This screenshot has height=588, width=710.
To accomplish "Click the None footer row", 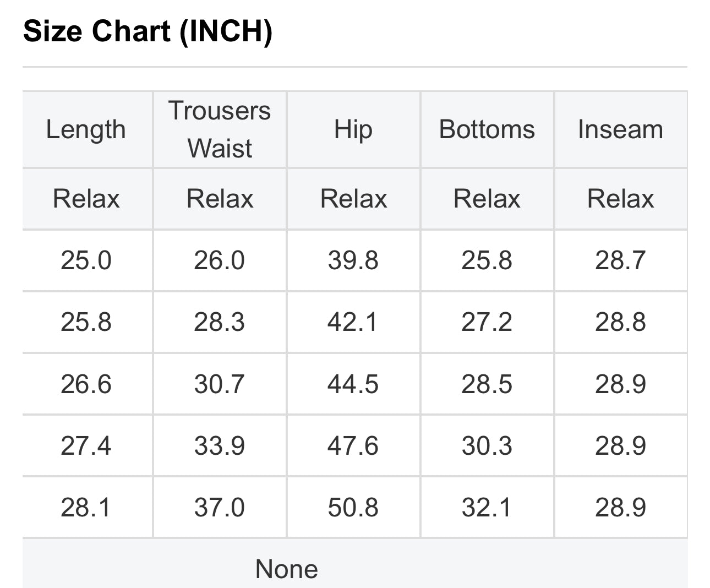I will pos(287,569).
